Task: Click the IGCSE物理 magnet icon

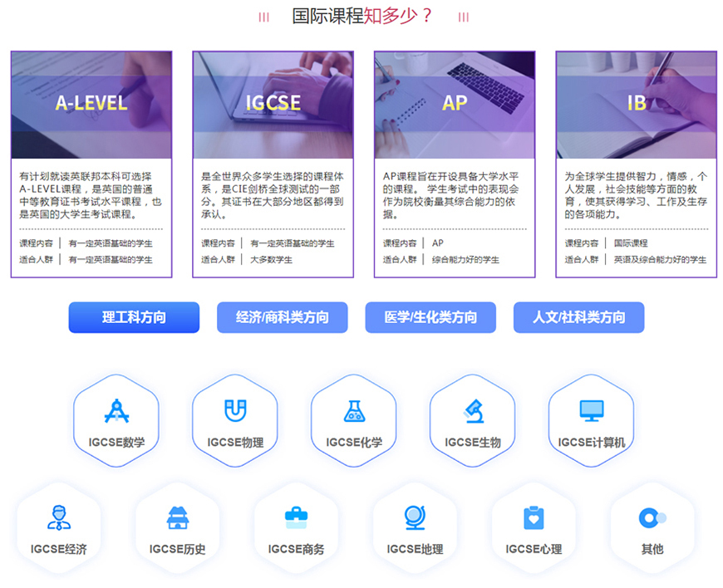Action: click(x=235, y=410)
